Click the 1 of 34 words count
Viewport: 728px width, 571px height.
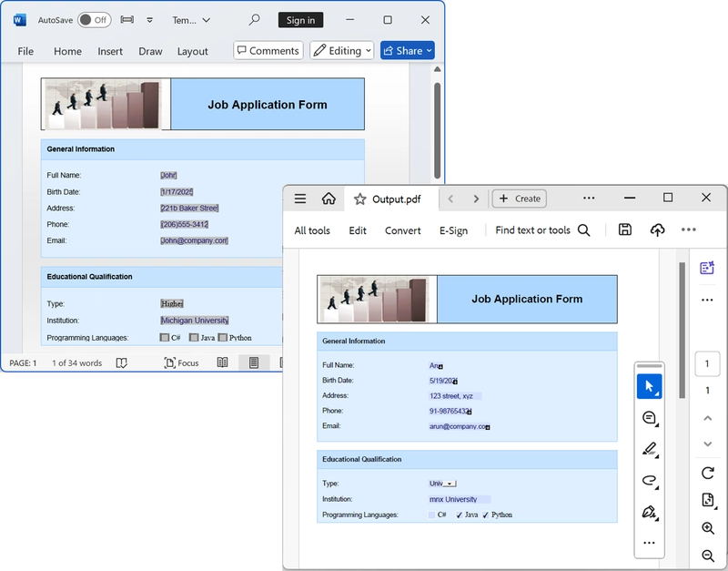tap(76, 362)
